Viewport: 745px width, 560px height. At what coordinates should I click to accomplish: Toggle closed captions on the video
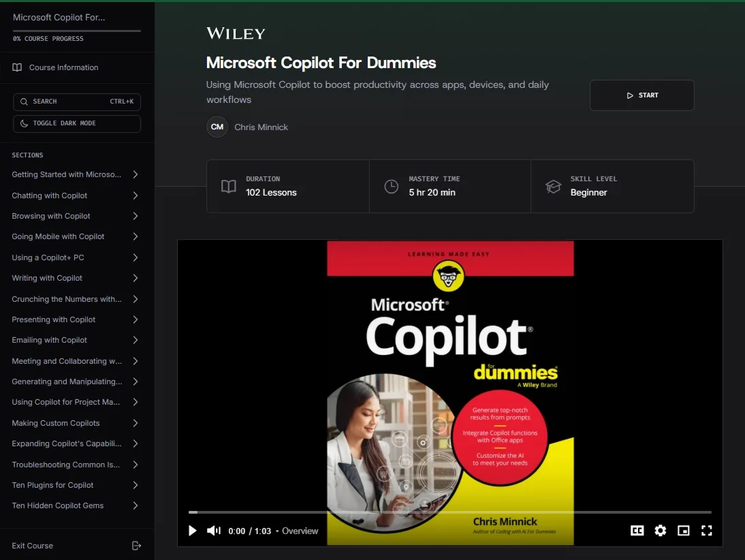(x=637, y=531)
